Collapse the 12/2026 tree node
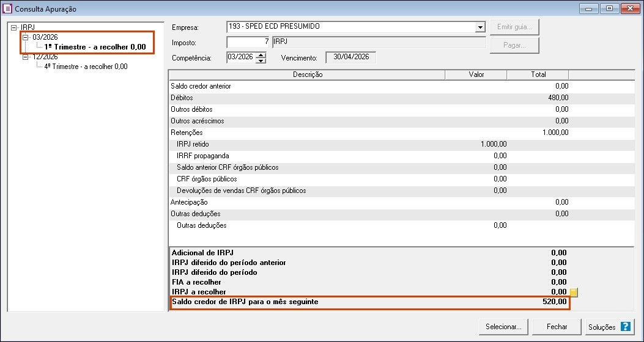The width and height of the screenshot is (644, 342). point(26,57)
